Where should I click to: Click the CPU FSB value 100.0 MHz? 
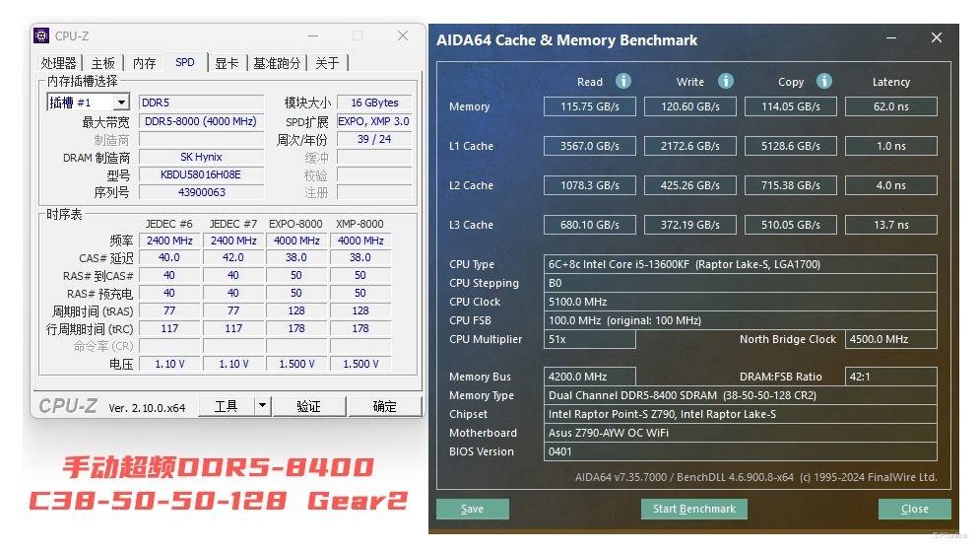740,320
